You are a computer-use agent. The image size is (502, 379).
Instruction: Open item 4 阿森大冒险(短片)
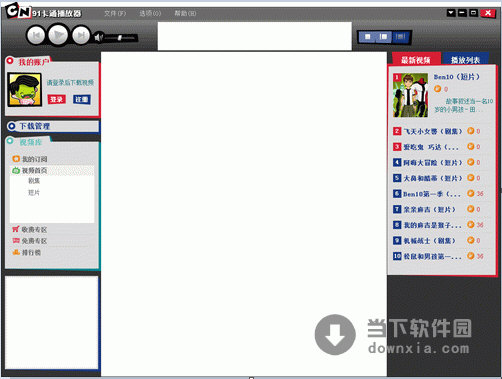pos(433,163)
